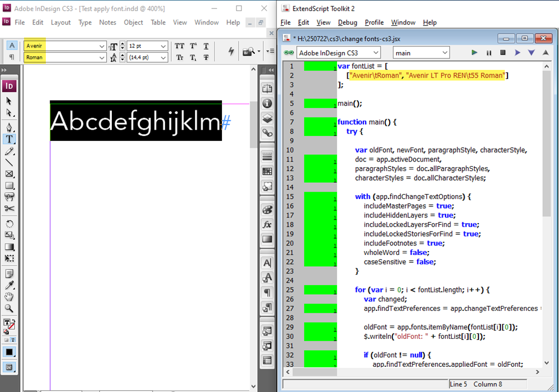Select the Rectangle Frame tool

tap(9, 174)
